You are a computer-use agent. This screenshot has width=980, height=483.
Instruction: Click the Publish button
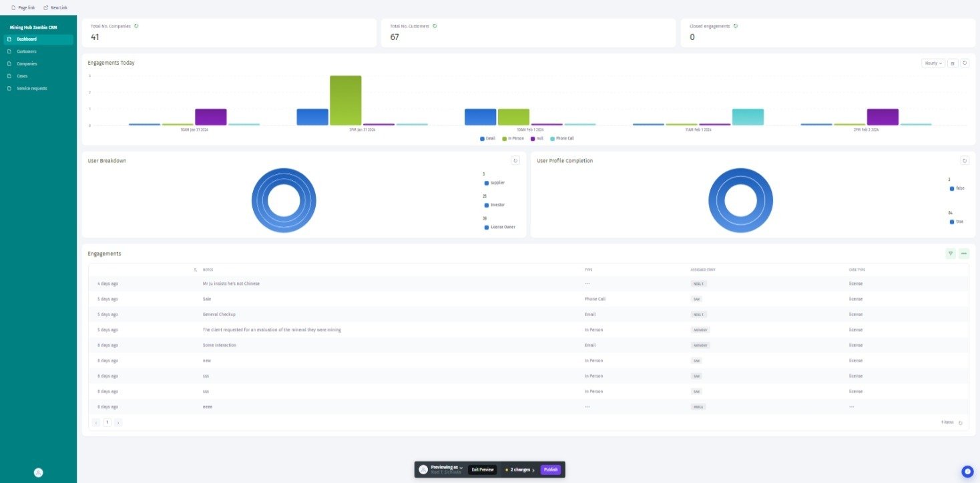[551, 470]
